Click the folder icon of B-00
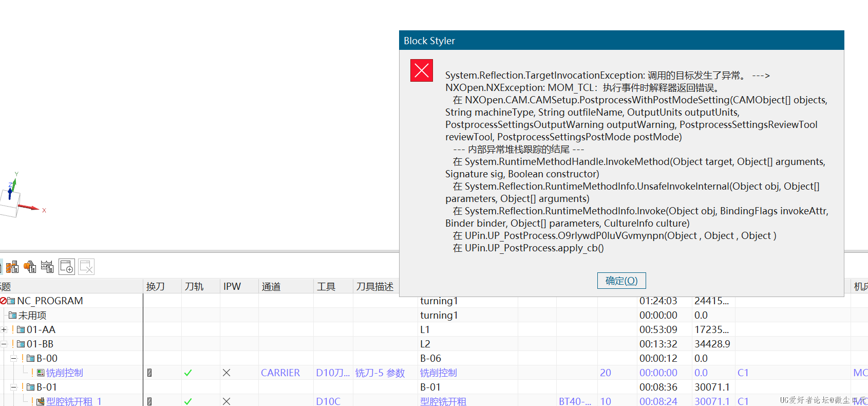This screenshot has height=406, width=868. 31,358
